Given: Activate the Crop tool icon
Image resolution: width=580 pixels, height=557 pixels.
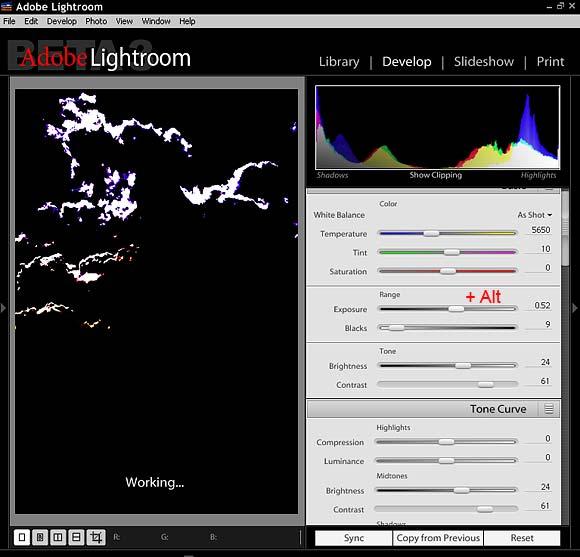Looking at the screenshot, I should [96, 537].
